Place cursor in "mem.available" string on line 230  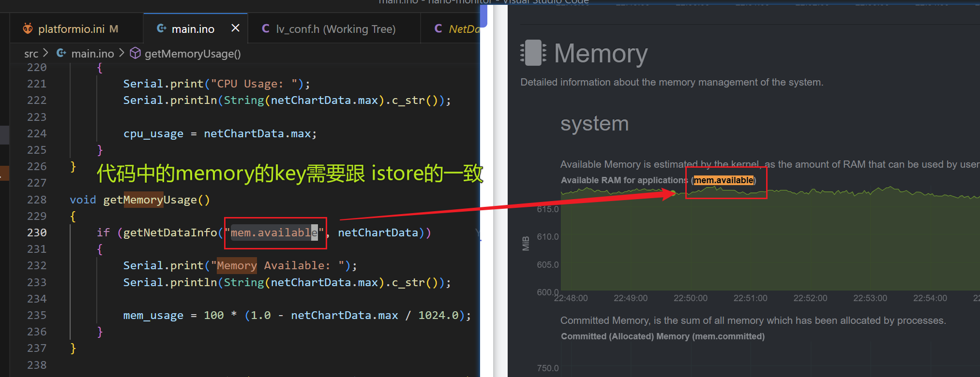274,233
